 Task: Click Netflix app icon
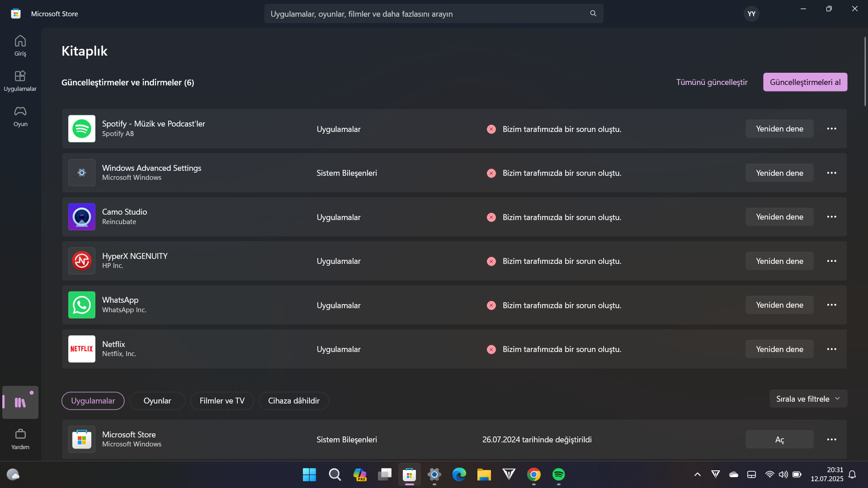[82, 349]
